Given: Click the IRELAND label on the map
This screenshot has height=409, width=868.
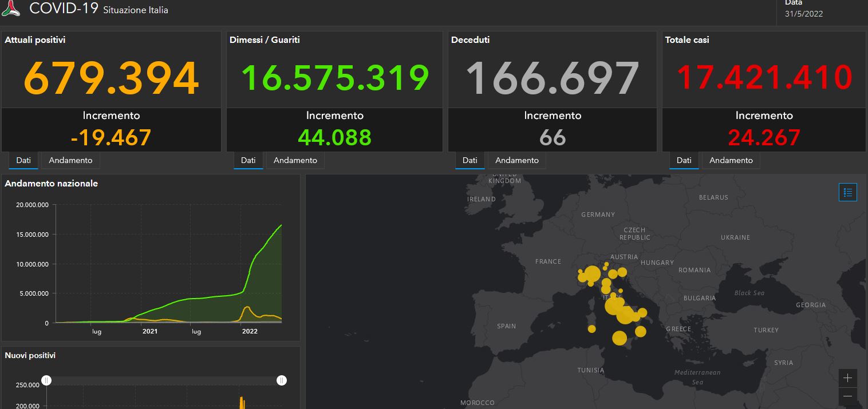Looking at the screenshot, I should [482, 199].
